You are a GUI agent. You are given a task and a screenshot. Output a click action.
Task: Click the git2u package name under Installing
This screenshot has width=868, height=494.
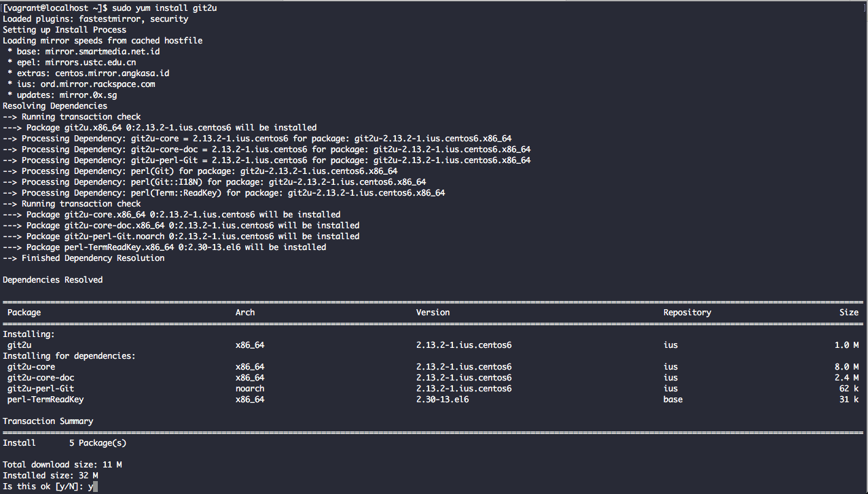(18, 345)
